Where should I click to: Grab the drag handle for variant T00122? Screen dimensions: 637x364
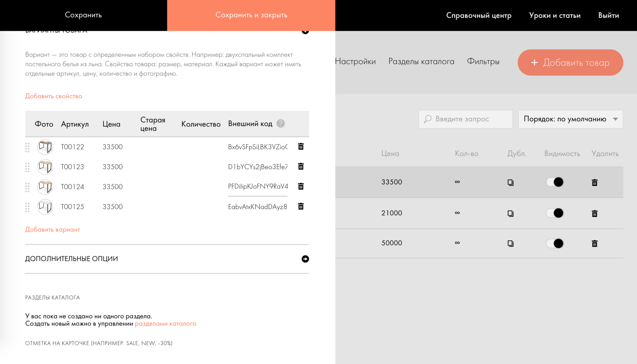[27, 147]
